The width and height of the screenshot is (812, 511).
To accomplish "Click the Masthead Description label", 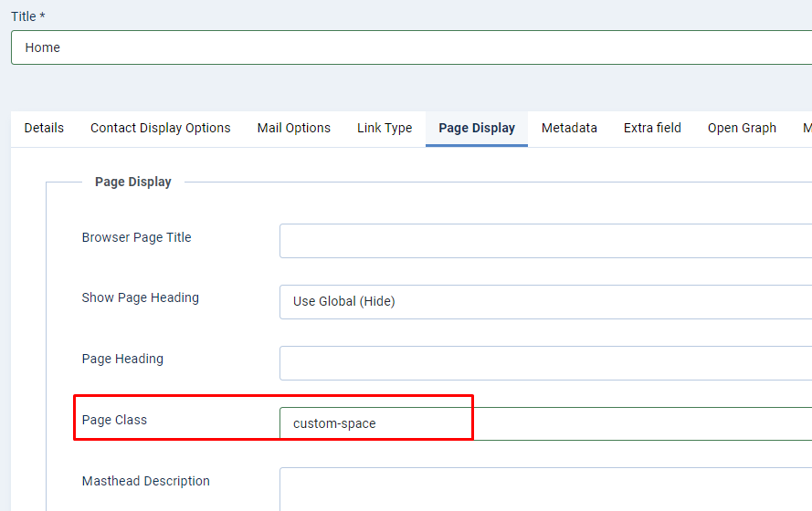I will [145, 481].
